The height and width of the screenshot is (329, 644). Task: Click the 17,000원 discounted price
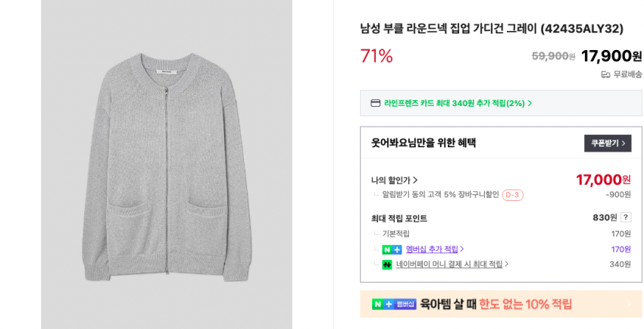[603, 180]
